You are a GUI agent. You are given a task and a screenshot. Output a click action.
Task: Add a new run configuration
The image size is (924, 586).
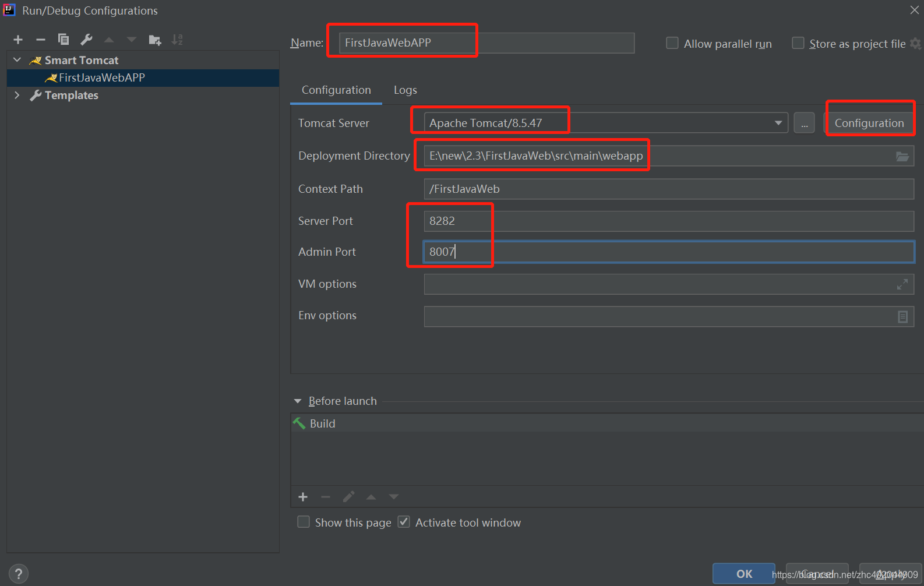tap(18, 40)
